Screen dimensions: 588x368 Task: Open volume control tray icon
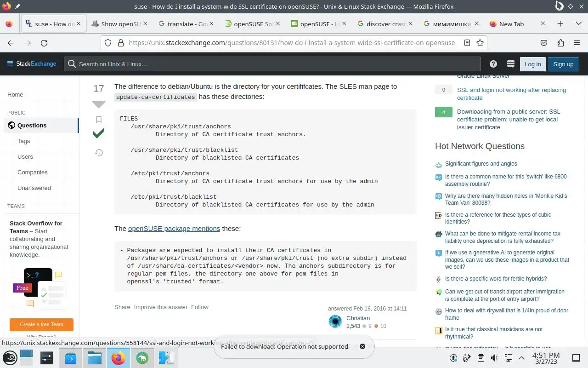point(494,358)
